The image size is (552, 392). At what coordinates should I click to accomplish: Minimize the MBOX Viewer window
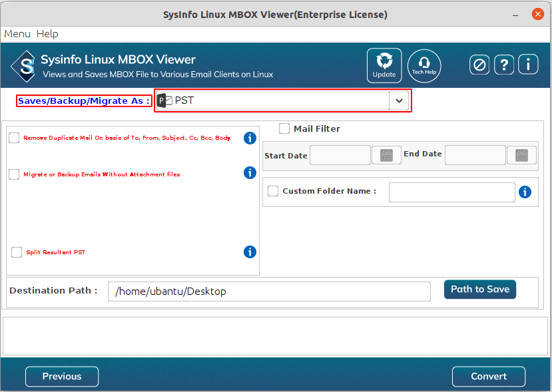tap(515, 15)
